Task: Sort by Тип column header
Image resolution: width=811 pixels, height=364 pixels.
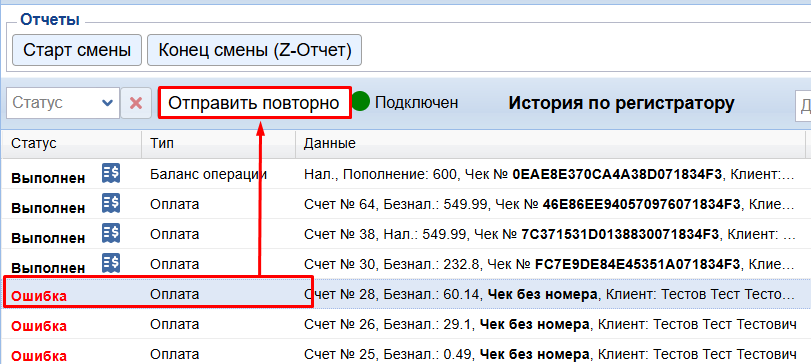Action: pos(219,143)
